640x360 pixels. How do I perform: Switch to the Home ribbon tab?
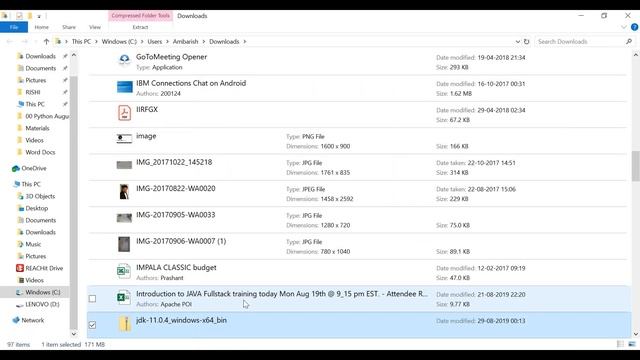click(x=42, y=27)
